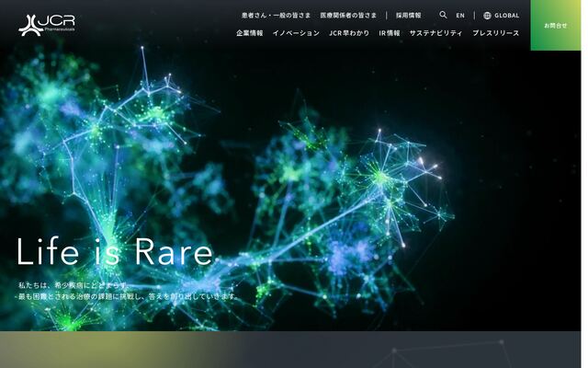
Task: Open the 企業情報 menu
Action: click(249, 33)
